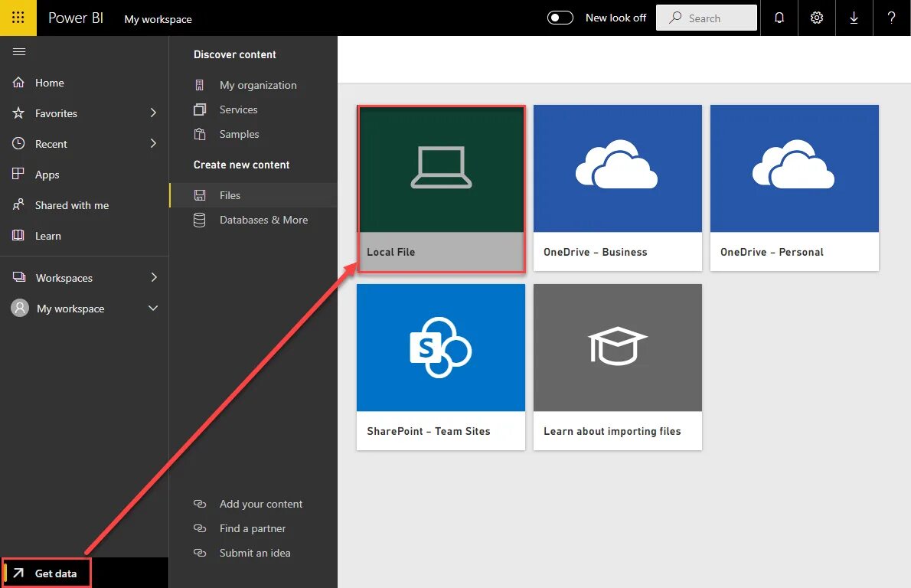The height and width of the screenshot is (588, 911).
Task: Expand the Workspaces chevron
Action: point(153,277)
